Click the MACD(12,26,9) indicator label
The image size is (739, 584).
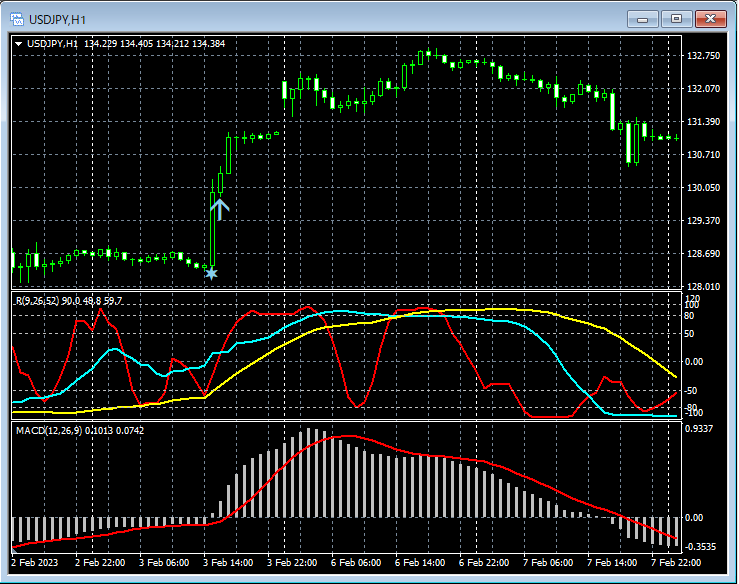[47, 430]
